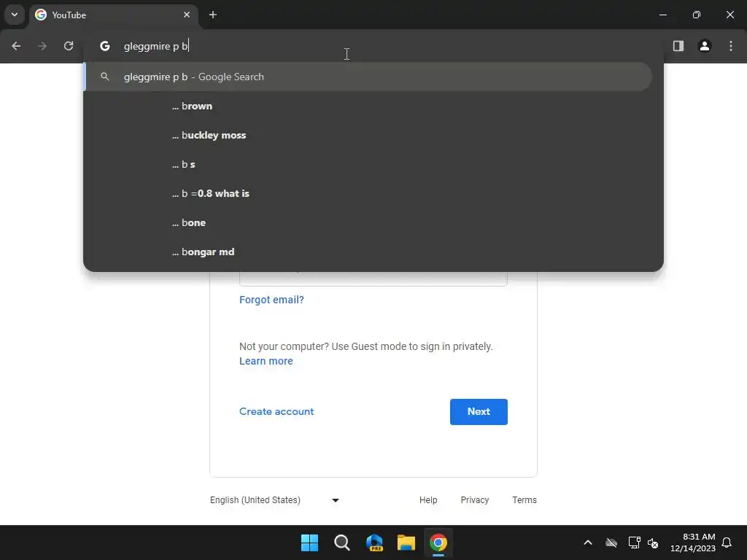
Task: Open the tab search chevron button
Action: pyautogui.click(x=15, y=15)
